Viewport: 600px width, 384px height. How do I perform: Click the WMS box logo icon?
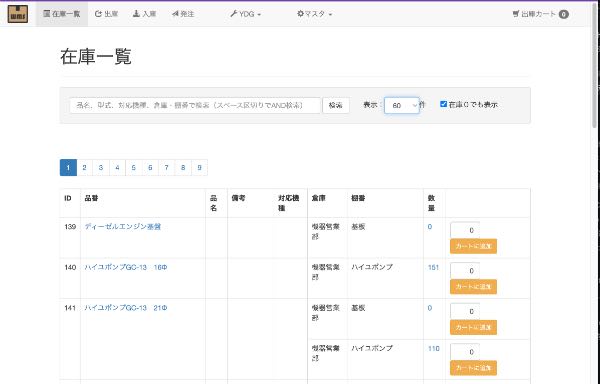[18, 14]
